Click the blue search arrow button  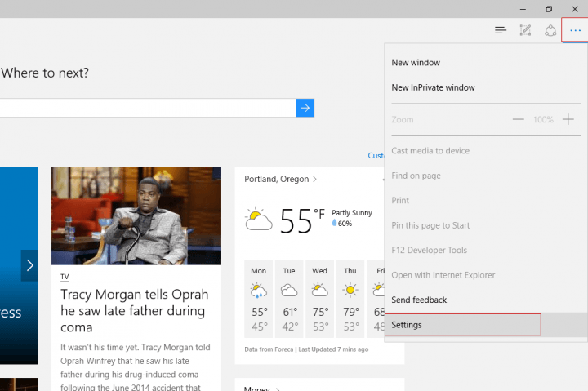(305, 107)
